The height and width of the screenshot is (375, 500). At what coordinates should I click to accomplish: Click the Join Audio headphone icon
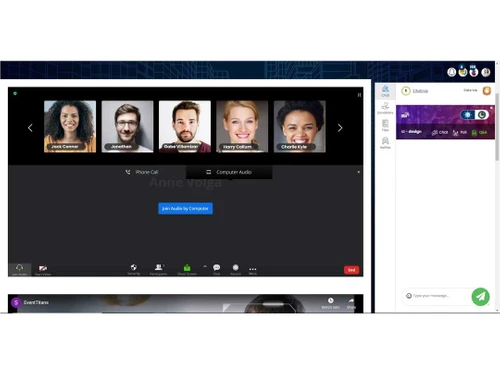[20, 268]
